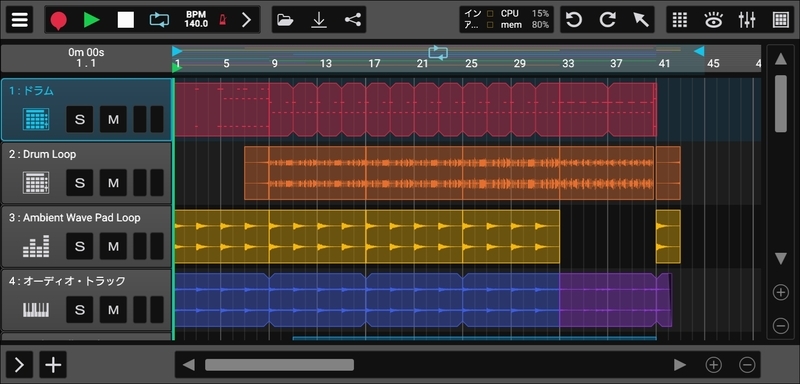Viewport: 800px width, 384px height.
Task: Select the purple clip on track 4
Action: point(608,300)
